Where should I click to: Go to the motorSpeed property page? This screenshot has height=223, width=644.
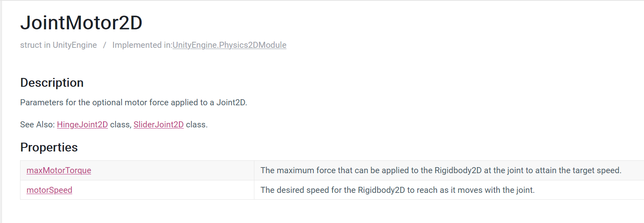point(49,190)
